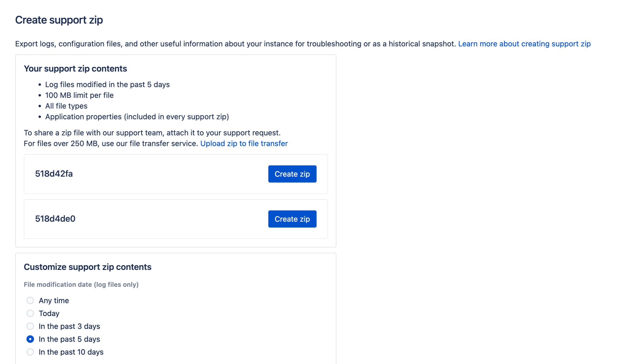Screen dimensions: 640x364
Task: Choose the Today modification date option
Action: (x=30, y=313)
